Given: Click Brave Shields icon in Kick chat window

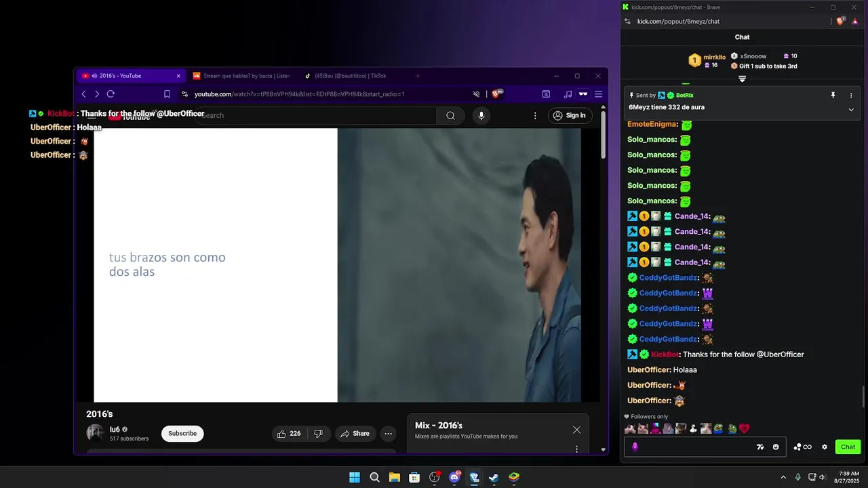Looking at the screenshot, I should pyautogui.click(x=840, y=21).
